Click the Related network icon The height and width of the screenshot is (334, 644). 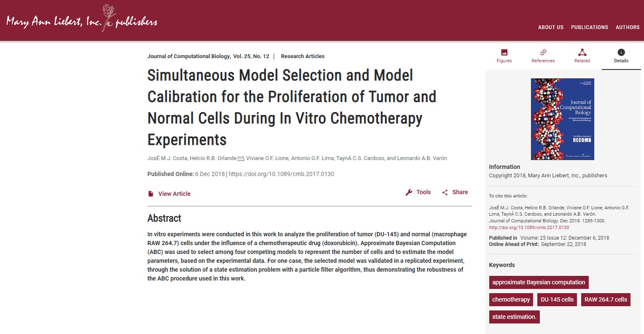pos(582,53)
